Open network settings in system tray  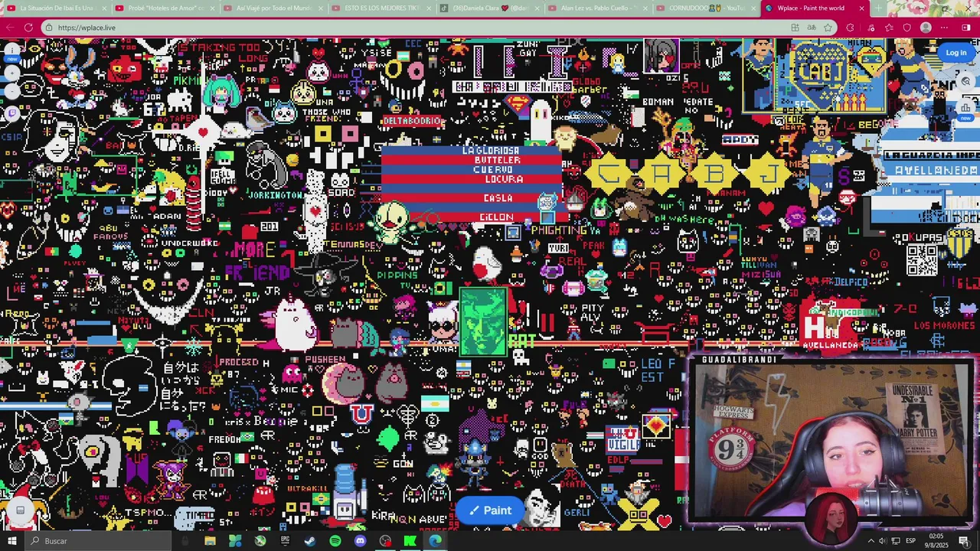895,541
